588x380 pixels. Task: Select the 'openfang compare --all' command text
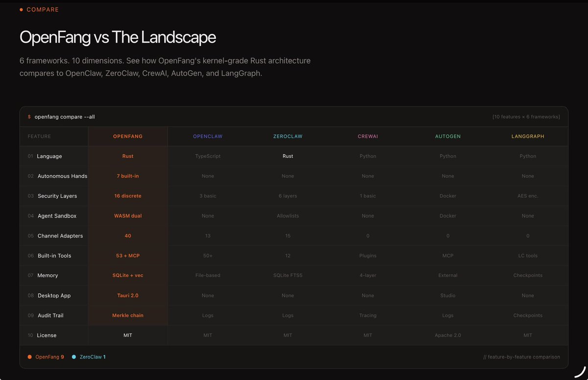coord(65,117)
